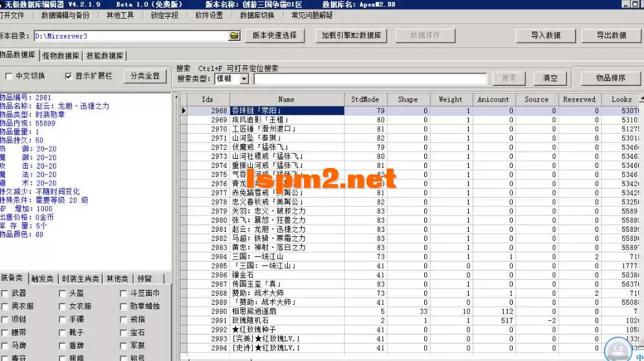Sort by the Idx column header
Viewport: 644px width, 361px height.
coord(208,99)
